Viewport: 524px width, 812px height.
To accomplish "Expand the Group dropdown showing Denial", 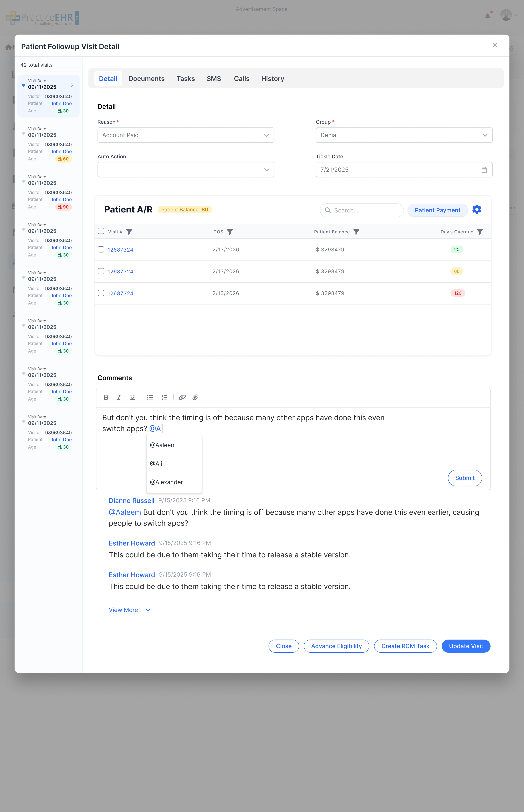I will coord(404,135).
